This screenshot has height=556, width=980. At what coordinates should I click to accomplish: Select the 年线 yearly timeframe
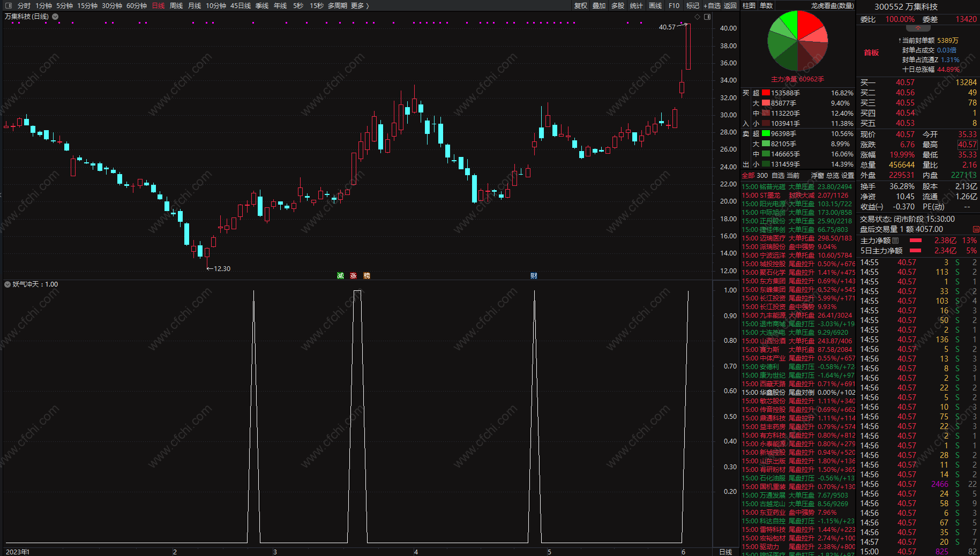[280, 5]
